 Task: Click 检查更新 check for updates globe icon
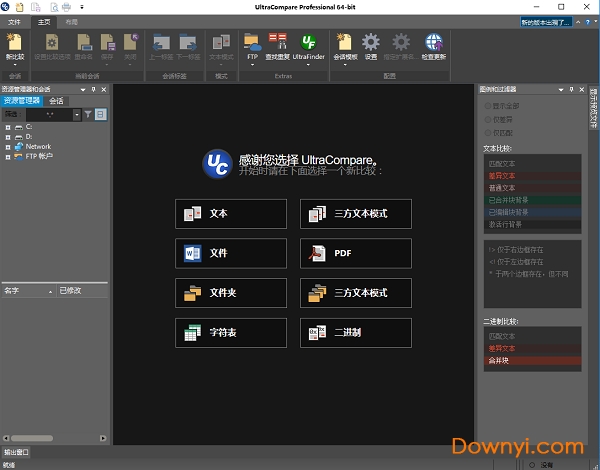(x=434, y=42)
